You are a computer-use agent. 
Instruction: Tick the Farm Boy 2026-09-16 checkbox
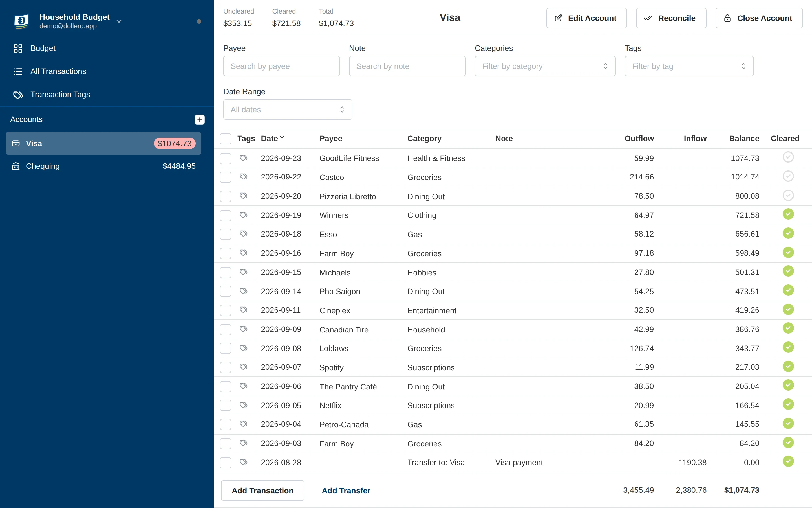pyautogui.click(x=226, y=253)
